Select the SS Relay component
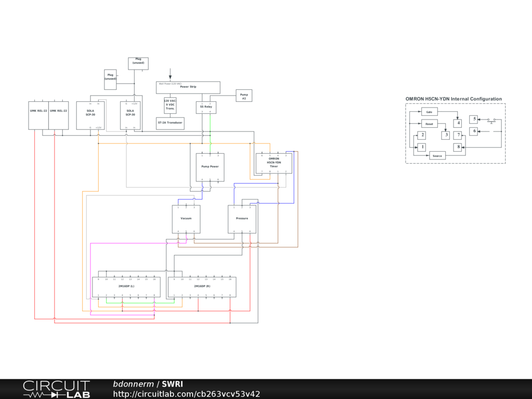This screenshot has width=532, height=399. tap(206, 107)
